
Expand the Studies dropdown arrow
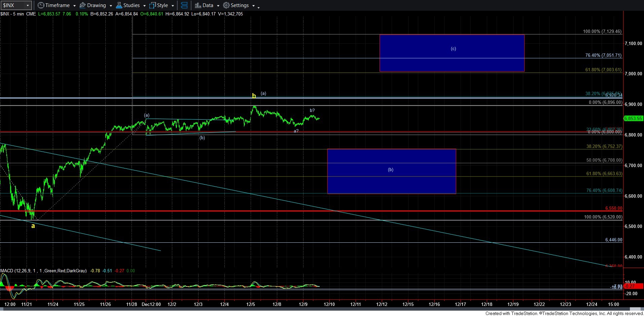(x=144, y=6)
